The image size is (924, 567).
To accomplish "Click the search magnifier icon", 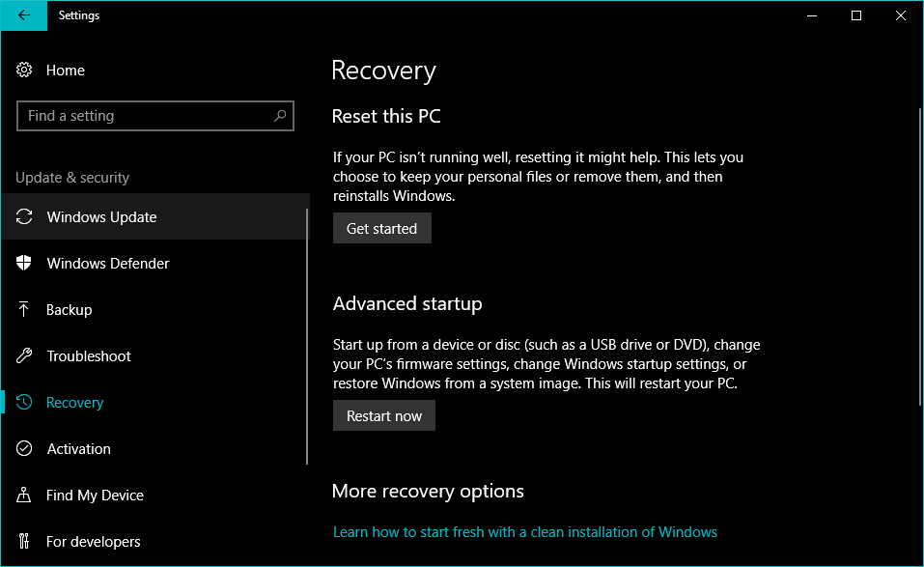I will 280,116.
